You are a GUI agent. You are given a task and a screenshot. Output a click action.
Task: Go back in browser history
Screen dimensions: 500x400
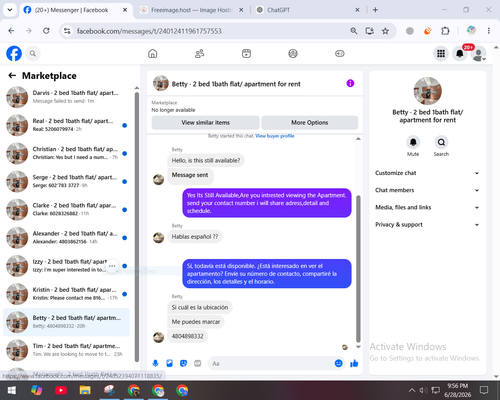coord(11,31)
